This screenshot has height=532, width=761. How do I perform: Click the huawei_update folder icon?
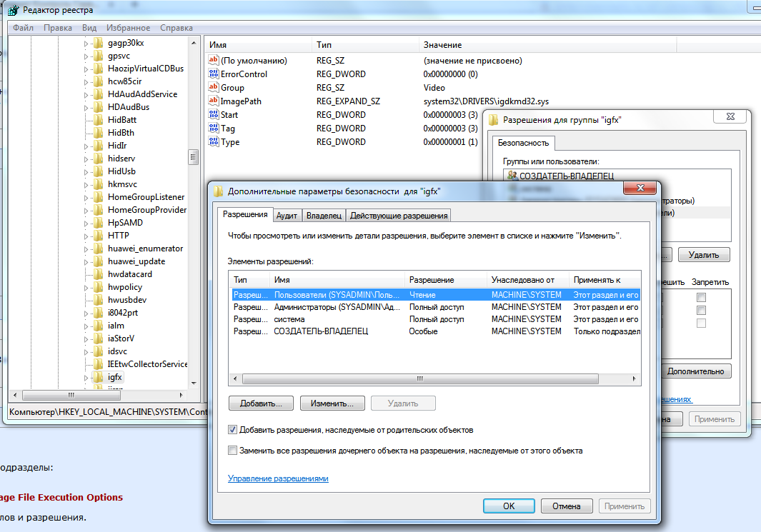pyautogui.click(x=98, y=261)
